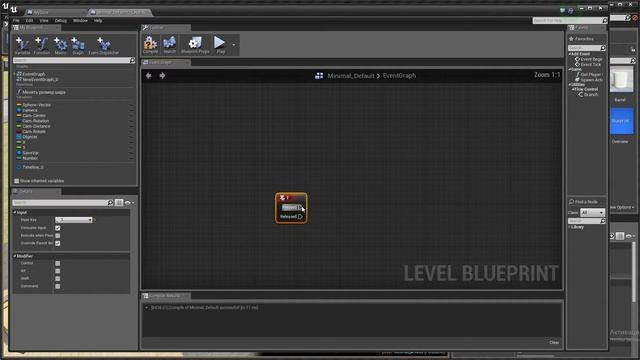Navigate back in the graph
Screen dimensions: 640x360
click(149, 76)
